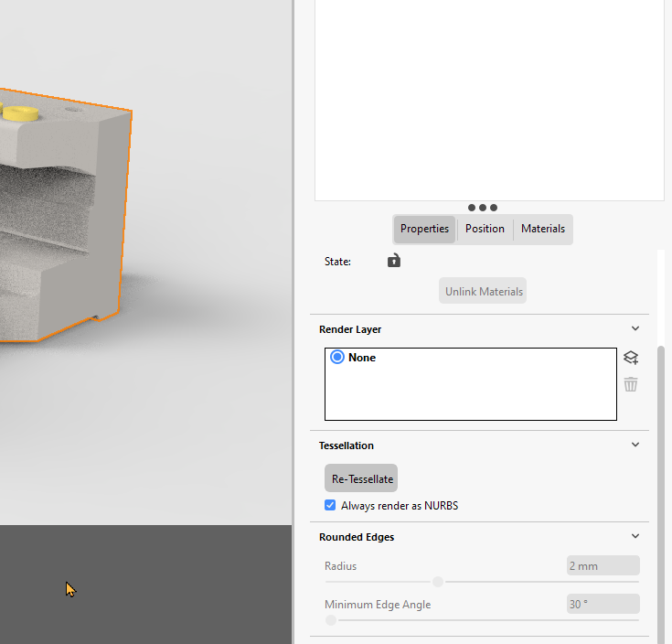Delete render layer trash icon
Image resolution: width=672 pixels, height=644 pixels.
point(631,384)
